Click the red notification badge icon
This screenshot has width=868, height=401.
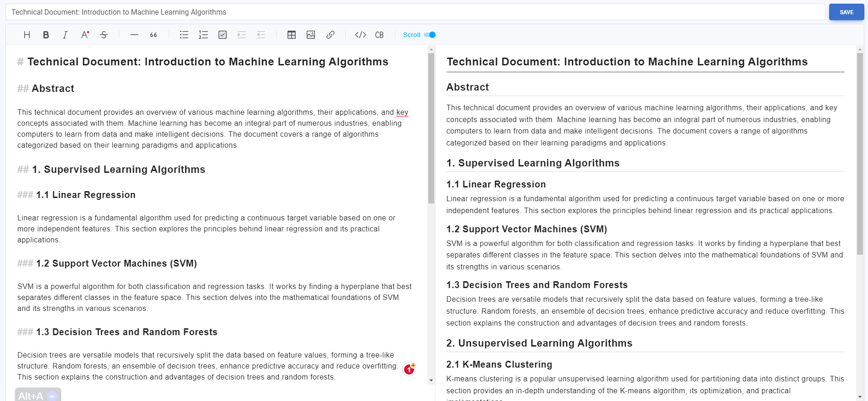[x=409, y=369]
